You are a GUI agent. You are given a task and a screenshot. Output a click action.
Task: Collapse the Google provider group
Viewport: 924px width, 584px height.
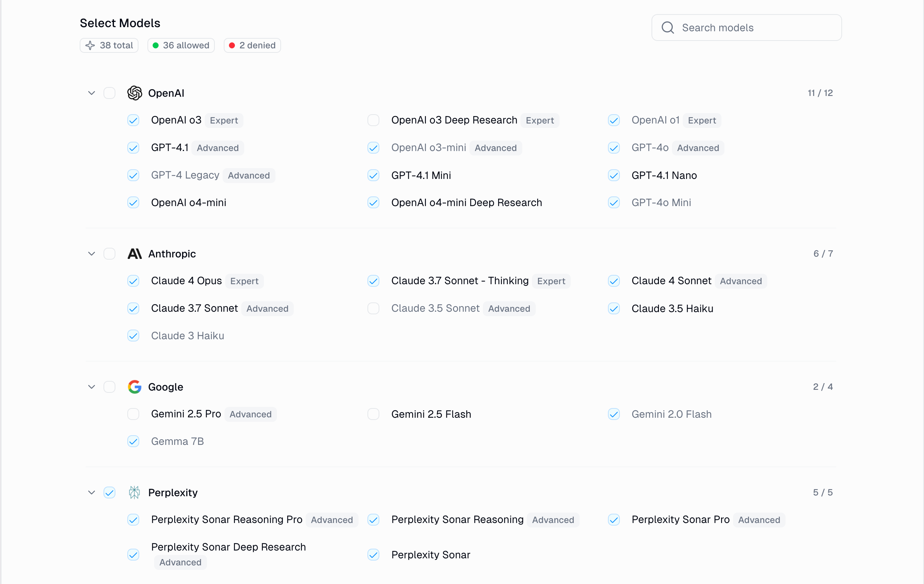click(x=91, y=387)
